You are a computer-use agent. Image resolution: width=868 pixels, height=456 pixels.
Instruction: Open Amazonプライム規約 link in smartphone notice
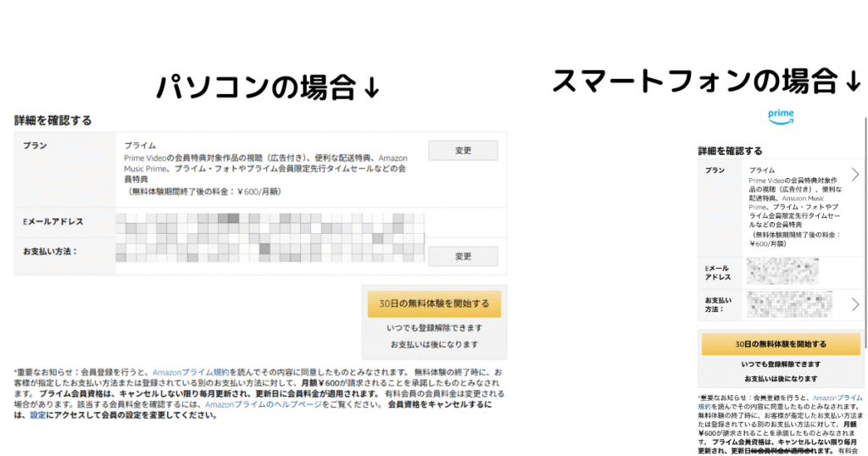click(x=836, y=398)
